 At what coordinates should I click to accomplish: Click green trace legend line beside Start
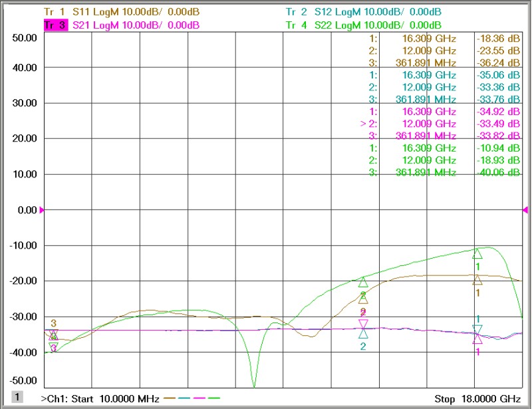click(x=214, y=398)
